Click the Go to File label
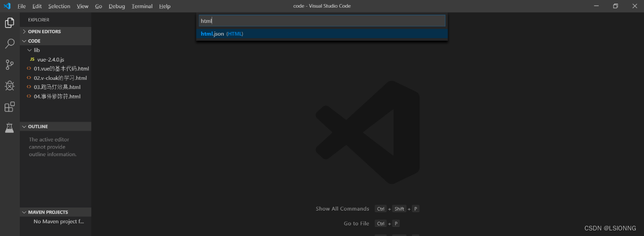Screen dimensions: 644x236 pyautogui.click(x=357, y=224)
